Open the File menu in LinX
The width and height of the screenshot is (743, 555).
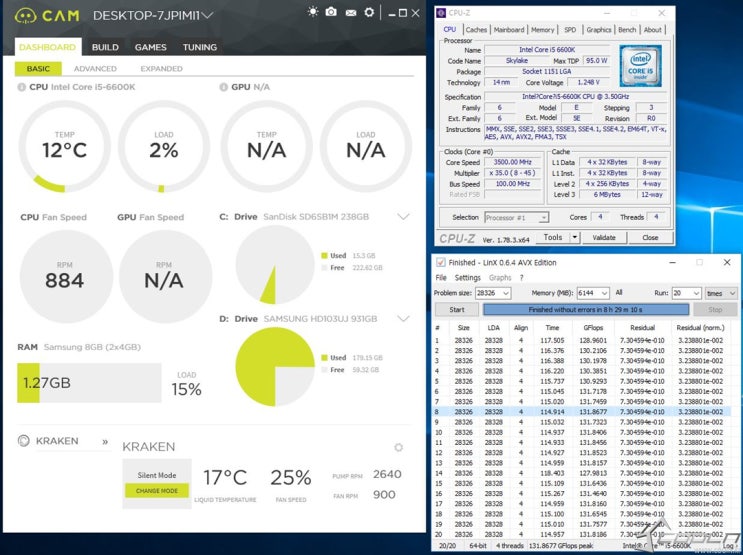pos(441,278)
